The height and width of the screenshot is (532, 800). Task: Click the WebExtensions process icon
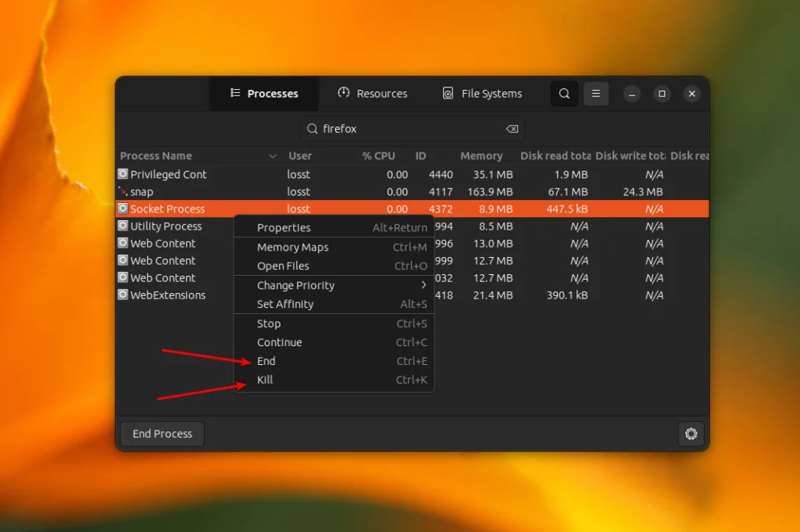coord(123,295)
